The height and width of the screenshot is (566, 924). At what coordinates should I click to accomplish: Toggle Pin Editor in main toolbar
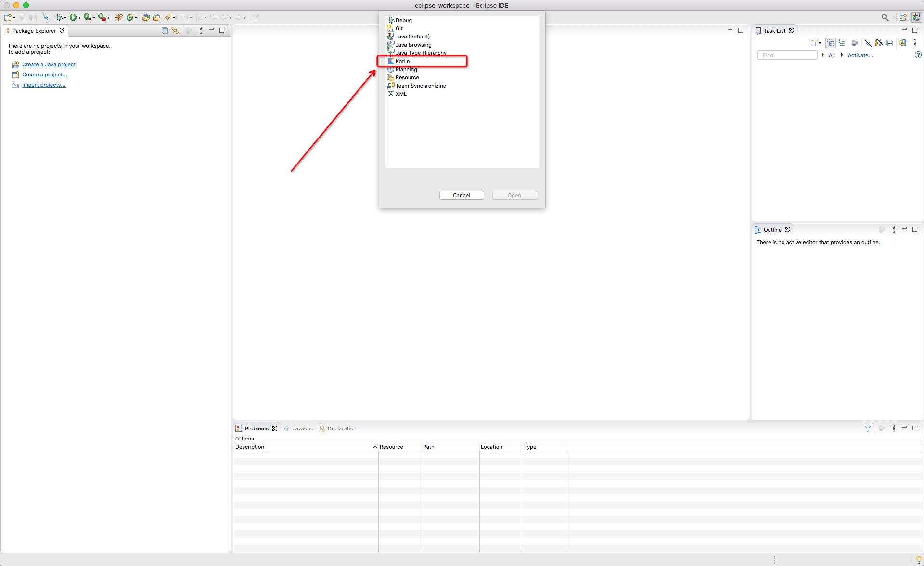tap(256, 17)
